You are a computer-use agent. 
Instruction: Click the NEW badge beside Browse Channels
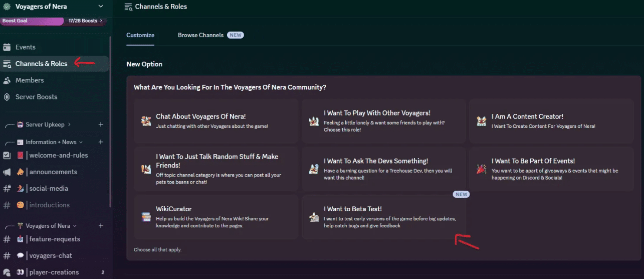(236, 35)
